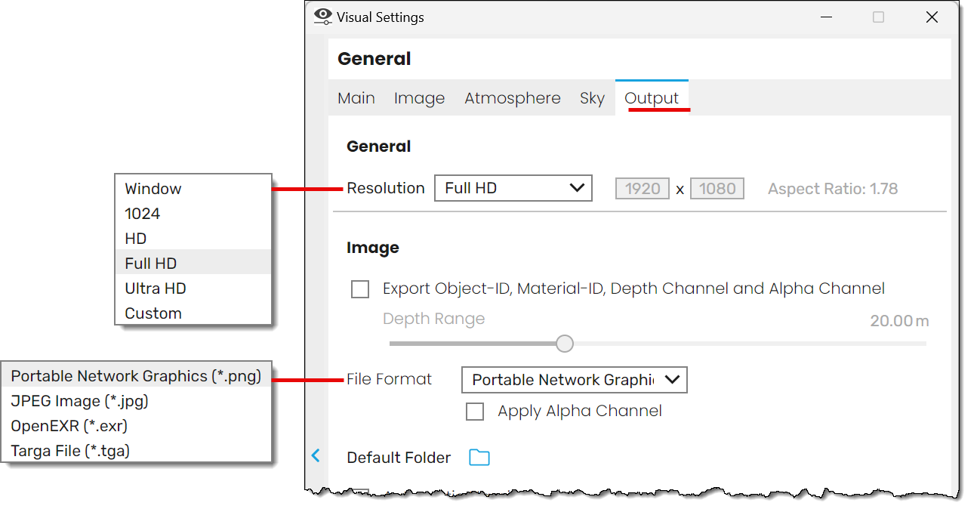Click the 1920 width input field
Viewport: 980px width, 509px height.
[x=642, y=188]
